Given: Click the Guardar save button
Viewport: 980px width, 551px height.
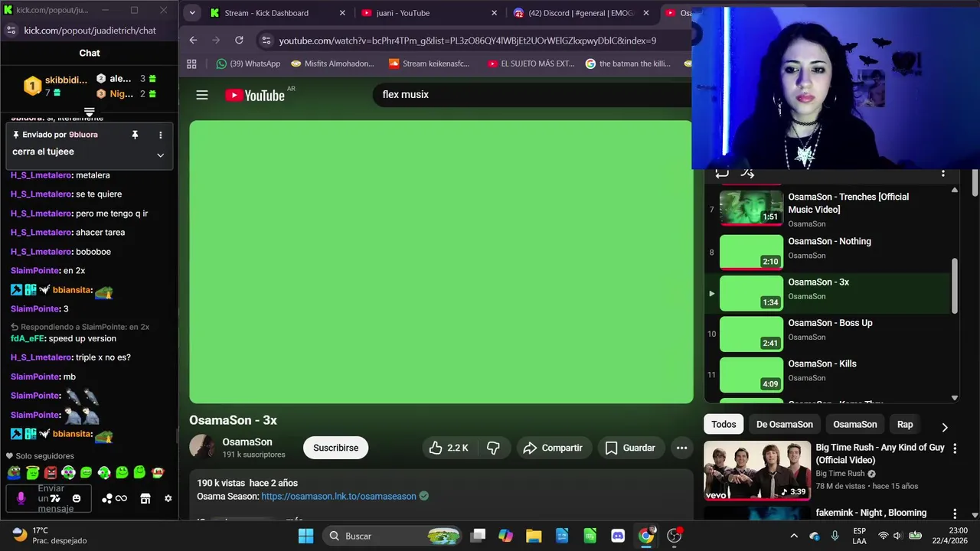Looking at the screenshot, I should (630, 448).
